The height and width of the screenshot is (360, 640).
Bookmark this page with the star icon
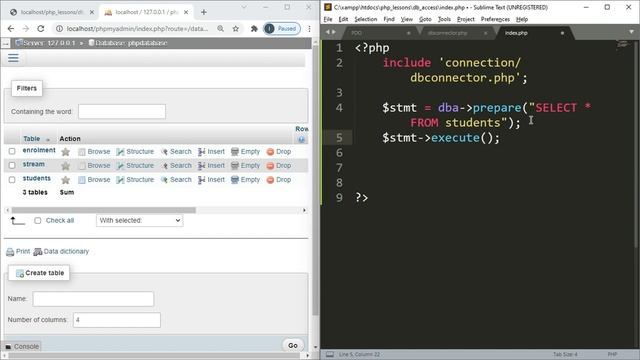tap(236, 29)
